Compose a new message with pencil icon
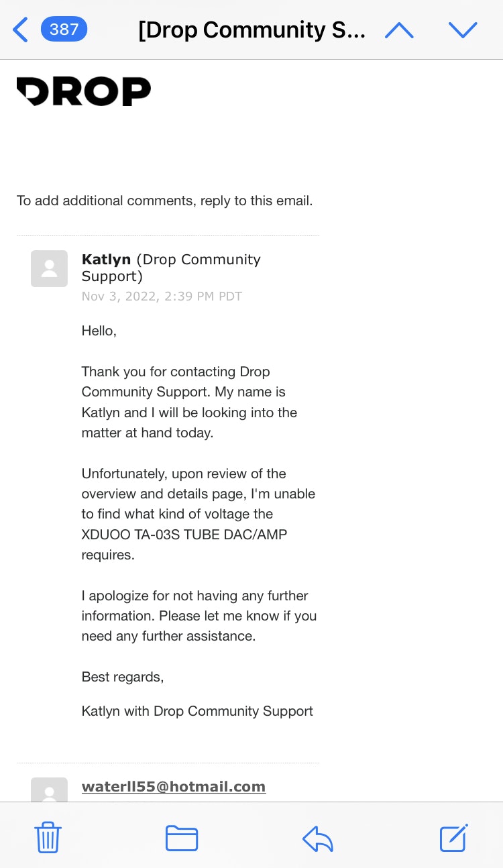The height and width of the screenshot is (868, 503). (453, 838)
